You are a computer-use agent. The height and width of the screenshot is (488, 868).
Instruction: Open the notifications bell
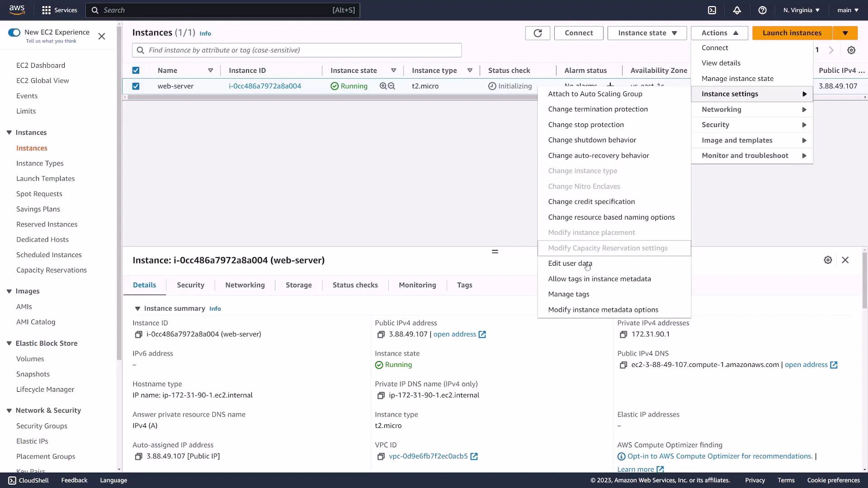tap(737, 10)
